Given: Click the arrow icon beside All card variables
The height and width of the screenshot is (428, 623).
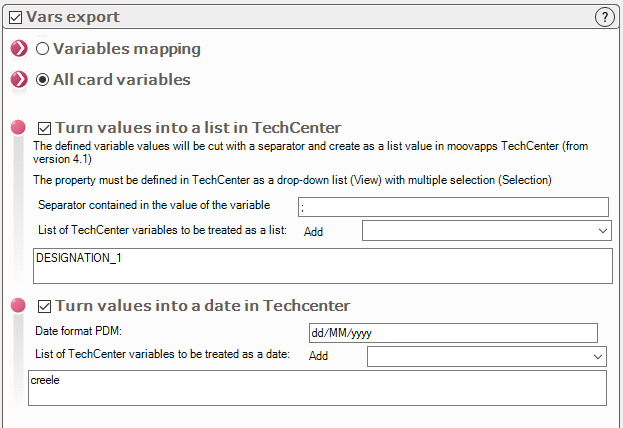Looking at the screenshot, I should [19, 80].
